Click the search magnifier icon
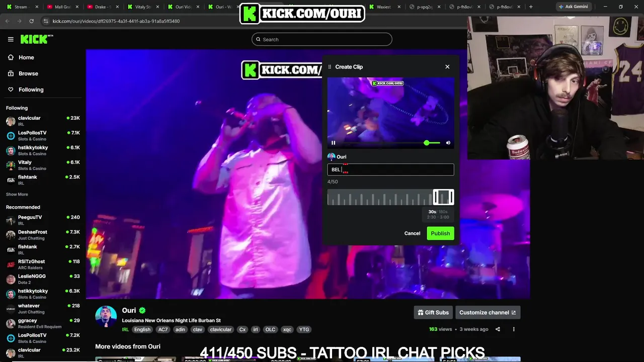Viewport: 644px width, 362px height. pyautogui.click(x=259, y=39)
